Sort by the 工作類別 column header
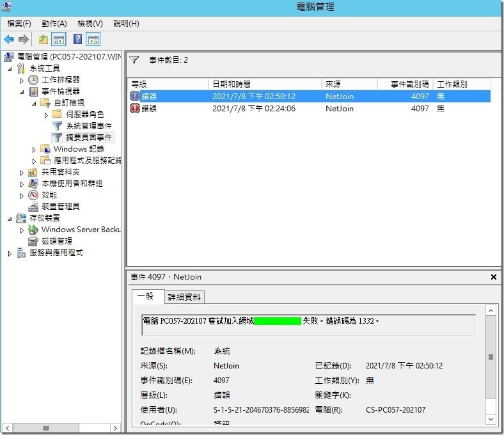The height and width of the screenshot is (435, 504). coord(462,84)
